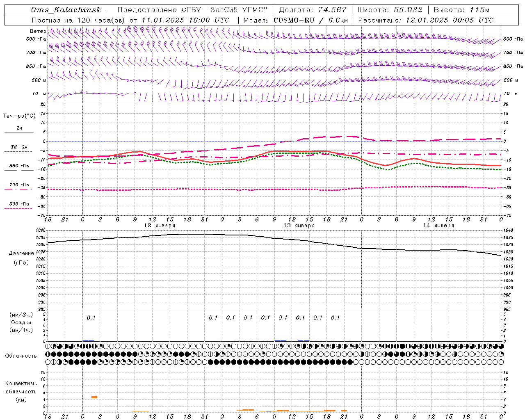Click the "12 января" date label

click(x=160, y=226)
